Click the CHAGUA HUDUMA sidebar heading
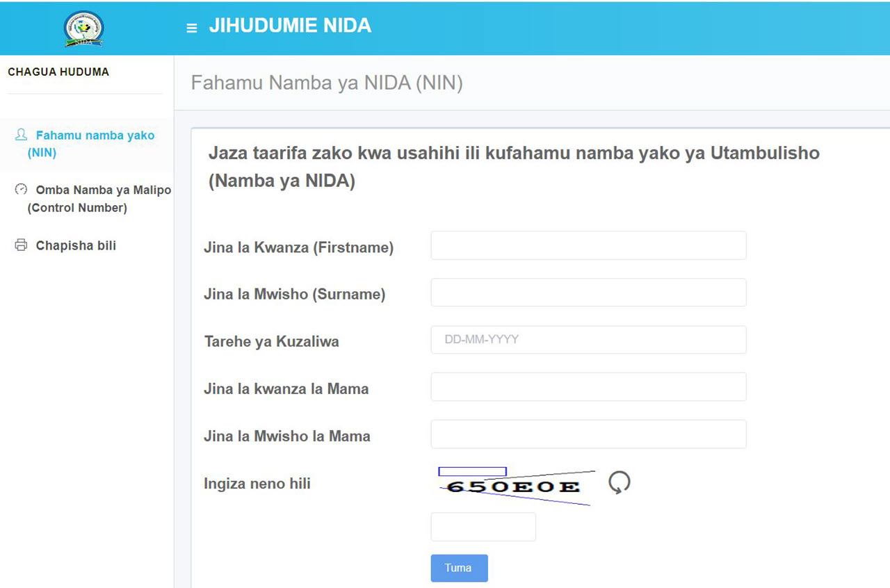 [x=58, y=72]
